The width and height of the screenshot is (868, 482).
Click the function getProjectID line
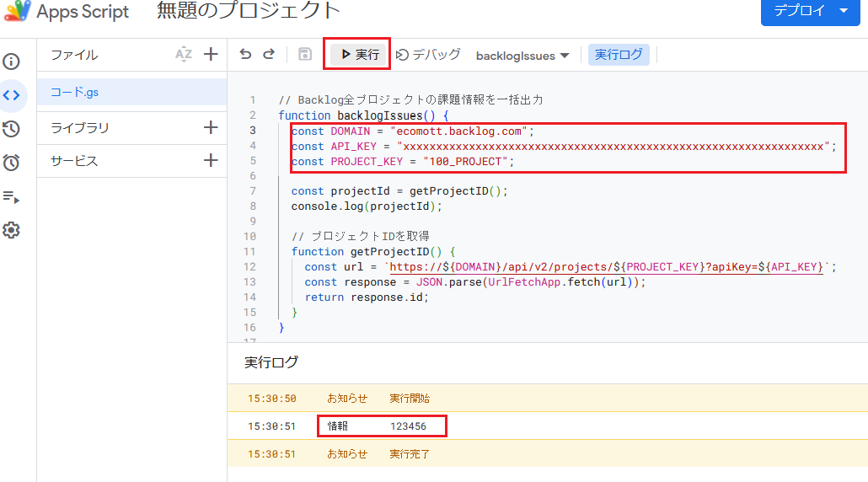click(x=373, y=252)
